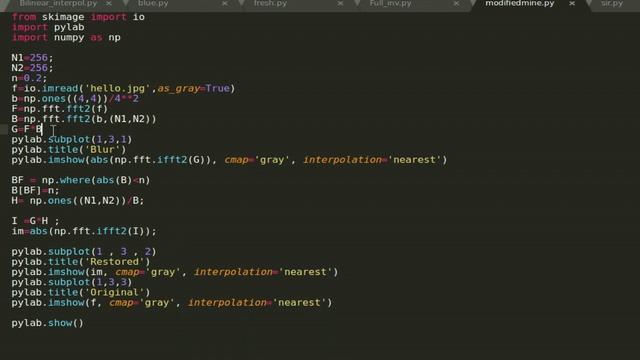Place cursor on 'N1=256;' line

click(x=32, y=58)
